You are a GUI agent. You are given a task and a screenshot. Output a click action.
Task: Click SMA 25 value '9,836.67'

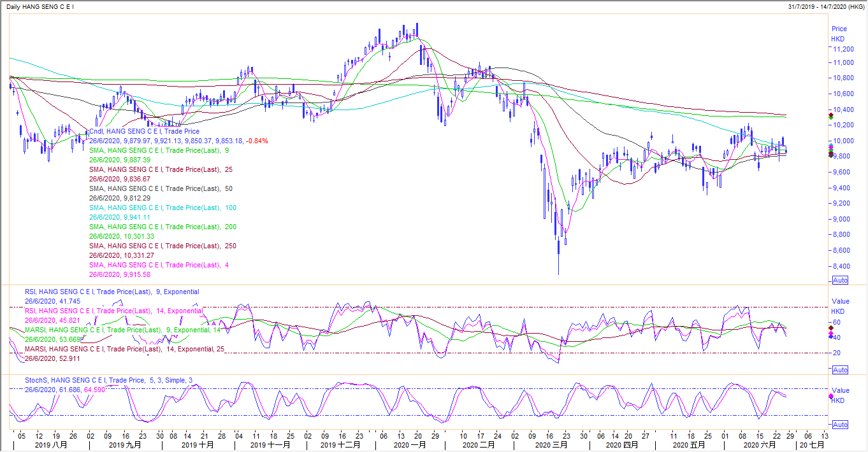[120, 179]
